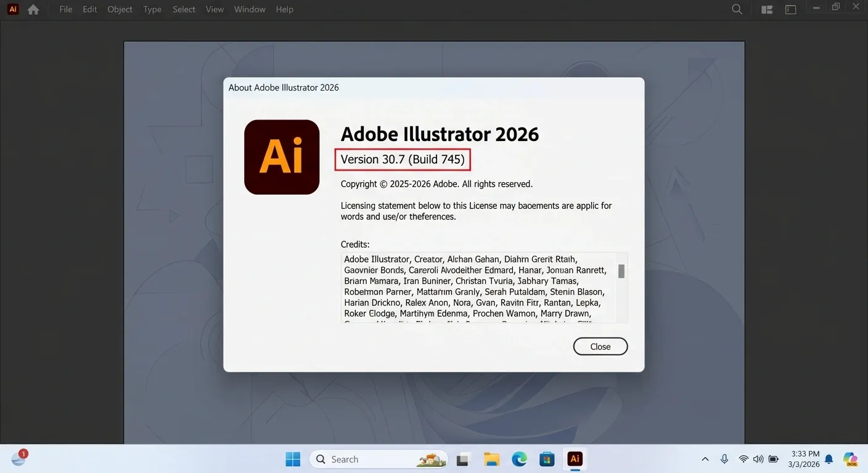Go to the Home screen icon
Screen dimensions: 868x473
coord(33,9)
